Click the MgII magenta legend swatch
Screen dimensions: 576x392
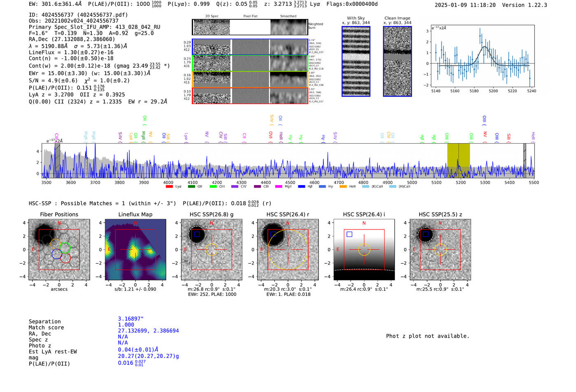[x=279, y=187]
